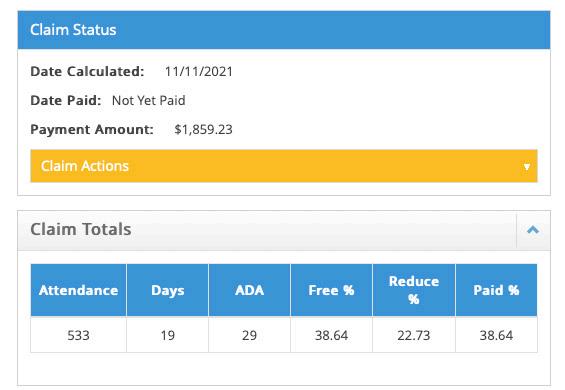Click the days value 19
Screen dimensions: 565x390
click(168, 335)
